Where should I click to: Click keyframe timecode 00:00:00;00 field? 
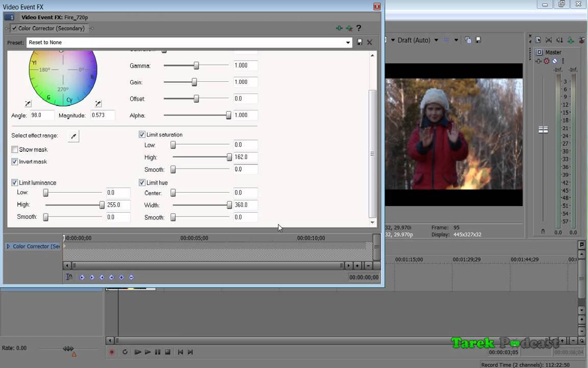pyautogui.click(x=363, y=277)
